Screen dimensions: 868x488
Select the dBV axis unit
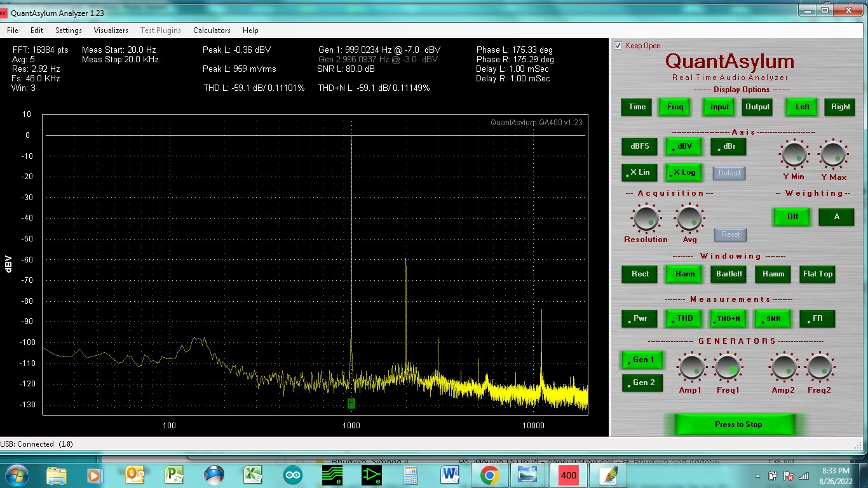pos(684,146)
